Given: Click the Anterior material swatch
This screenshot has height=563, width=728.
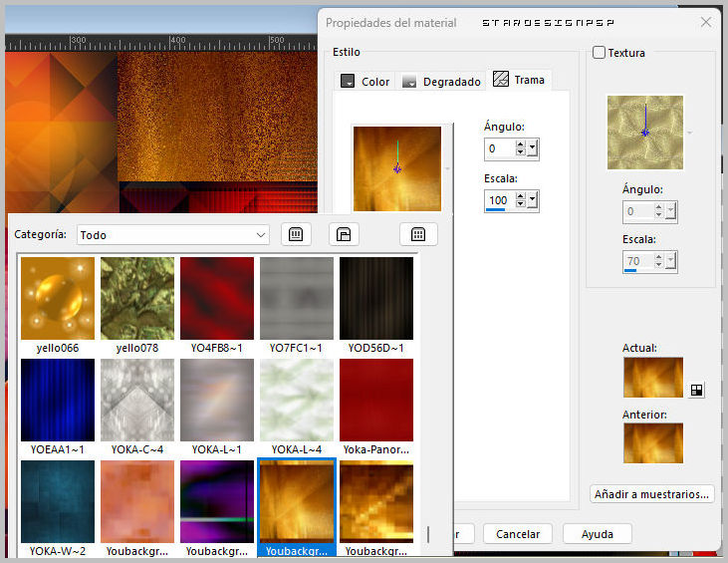Looking at the screenshot, I should [x=653, y=443].
